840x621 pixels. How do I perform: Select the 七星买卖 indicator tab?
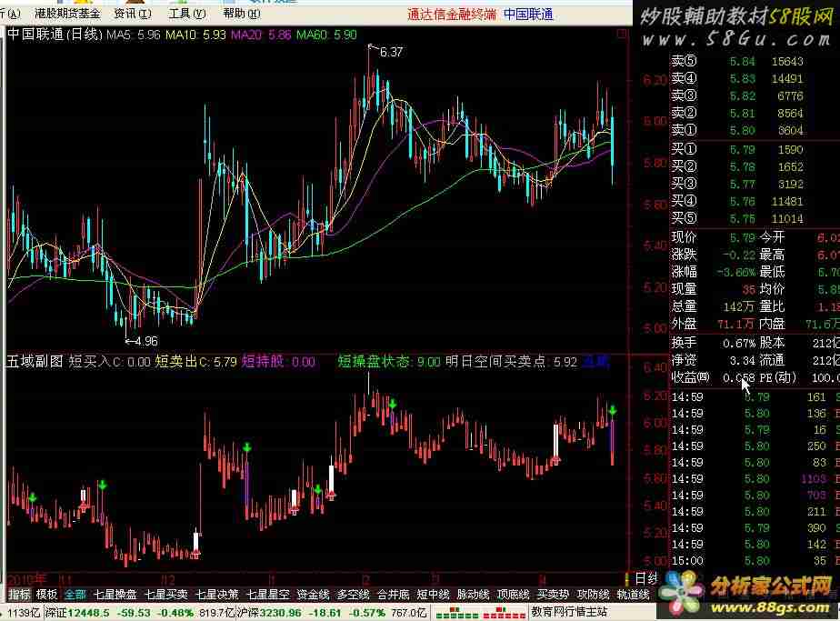[166, 595]
